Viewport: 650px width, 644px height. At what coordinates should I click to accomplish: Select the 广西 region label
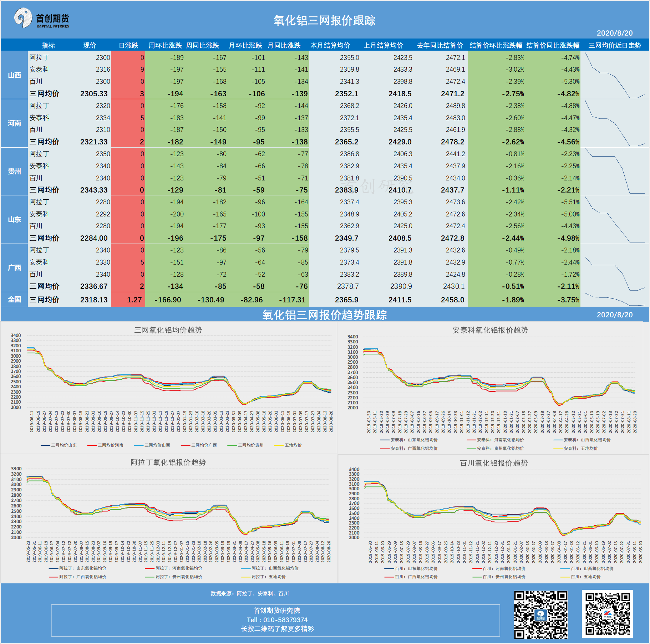(14, 267)
